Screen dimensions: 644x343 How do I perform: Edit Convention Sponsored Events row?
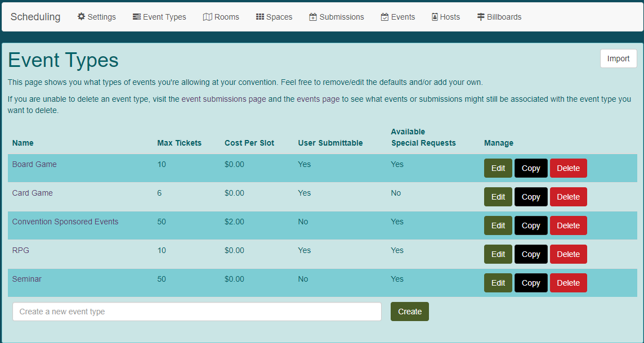click(498, 225)
